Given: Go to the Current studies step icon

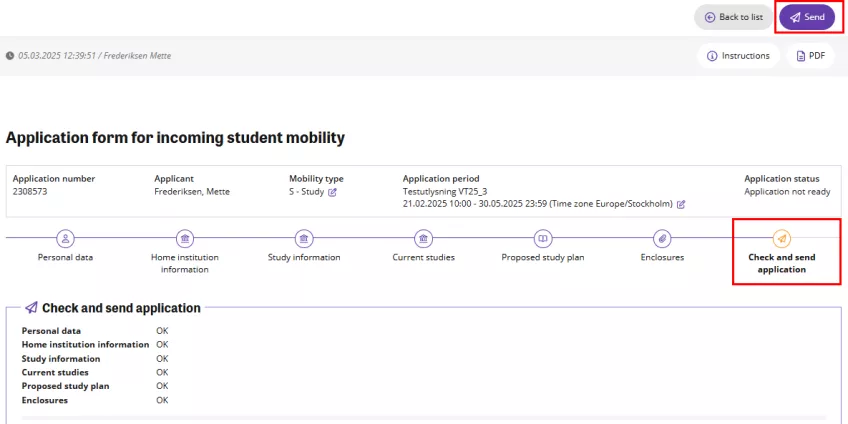Looking at the screenshot, I should tap(423, 238).
